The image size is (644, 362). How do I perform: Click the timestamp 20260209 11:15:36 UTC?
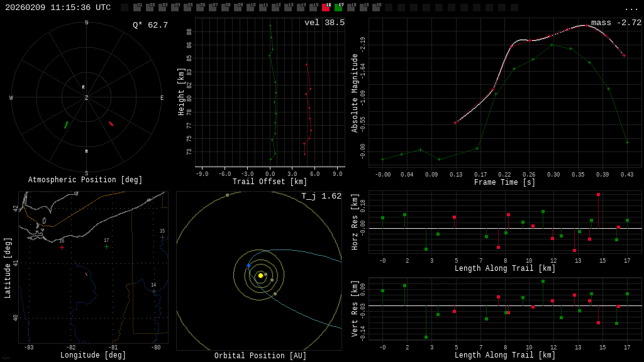[58, 8]
